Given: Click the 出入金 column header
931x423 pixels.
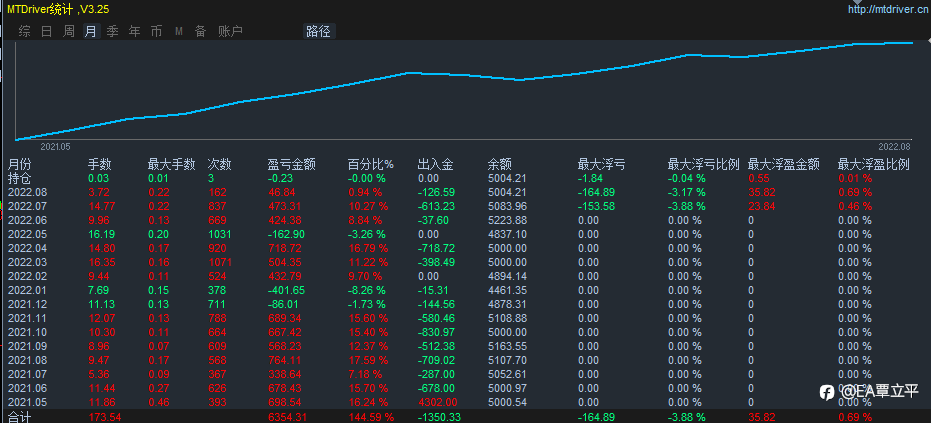Looking at the screenshot, I should click(435, 165).
